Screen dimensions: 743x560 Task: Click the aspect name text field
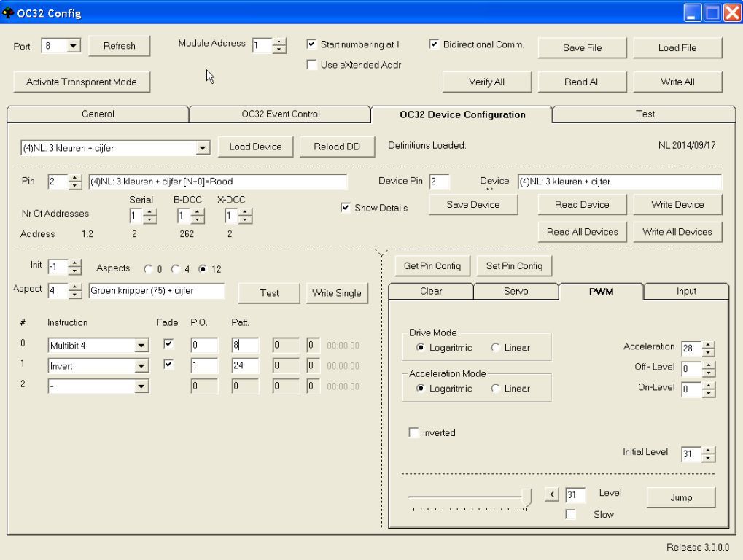coord(156,292)
